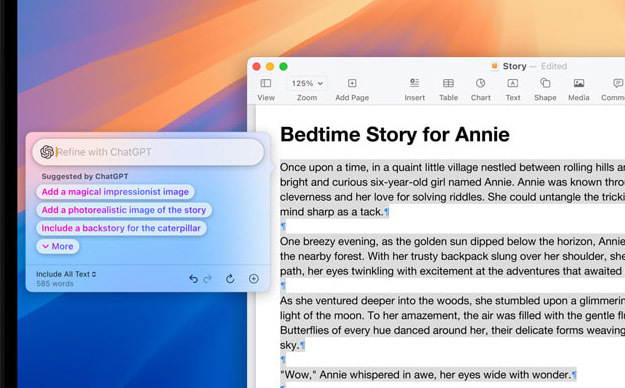Click the text "Once upon a time"

tap(324, 167)
